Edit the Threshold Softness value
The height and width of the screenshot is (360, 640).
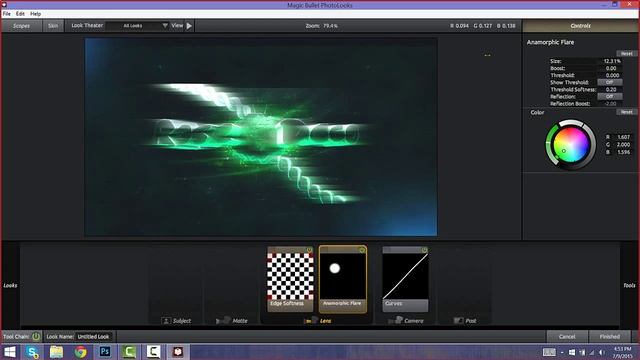coord(611,89)
